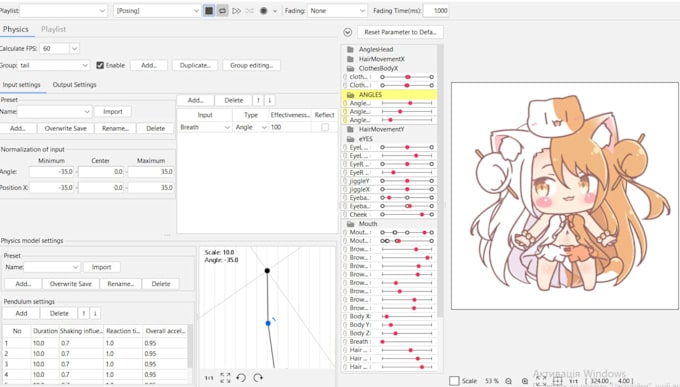Set canvas zoom to 1:1

[573, 381]
